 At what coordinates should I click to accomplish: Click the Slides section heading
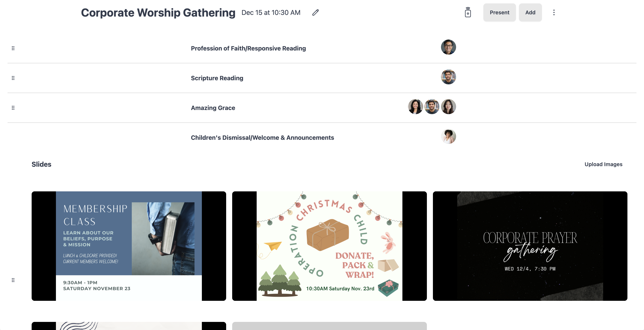[41, 164]
